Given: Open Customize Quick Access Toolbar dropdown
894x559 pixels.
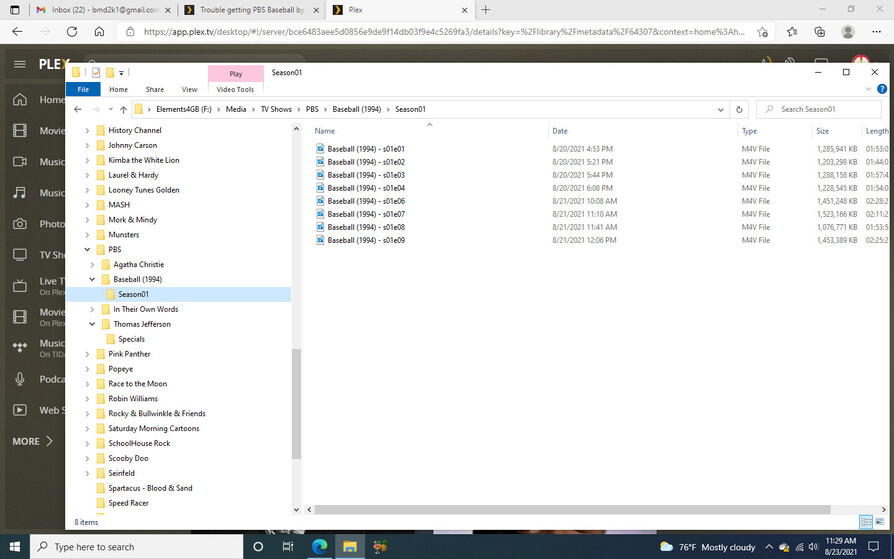Looking at the screenshot, I should (121, 73).
